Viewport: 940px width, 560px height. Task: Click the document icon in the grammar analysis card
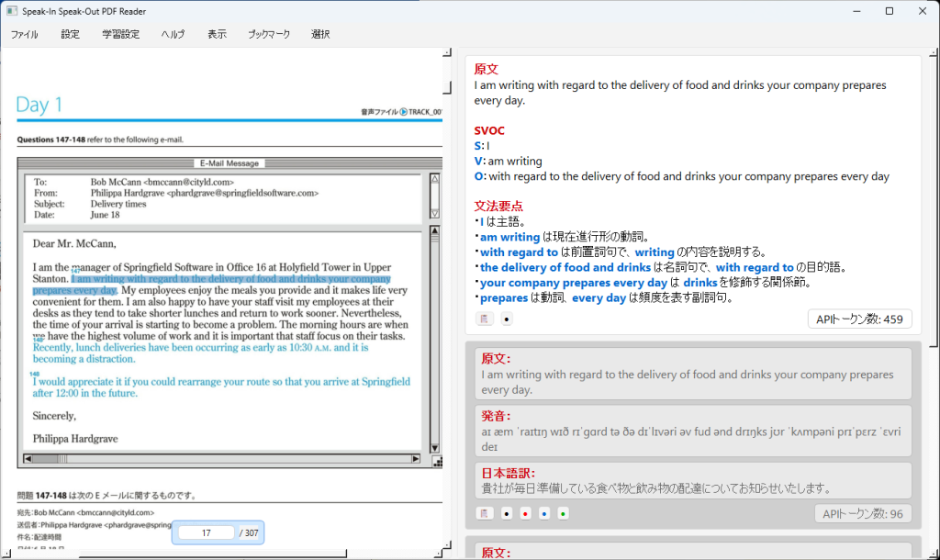coord(484,319)
